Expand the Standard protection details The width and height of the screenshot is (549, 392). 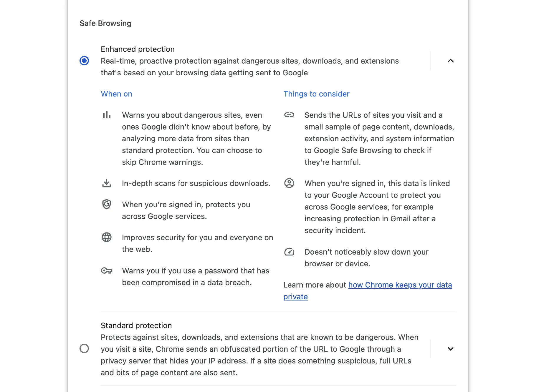click(450, 349)
